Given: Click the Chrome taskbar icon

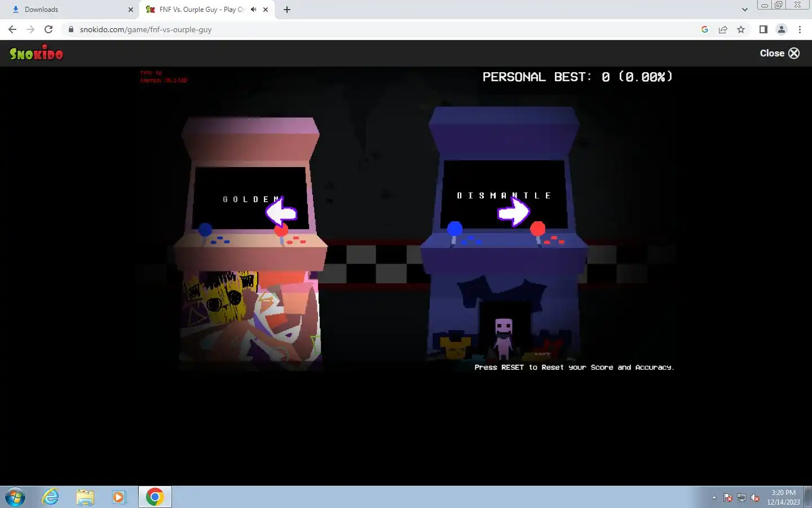Looking at the screenshot, I should (155, 497).
